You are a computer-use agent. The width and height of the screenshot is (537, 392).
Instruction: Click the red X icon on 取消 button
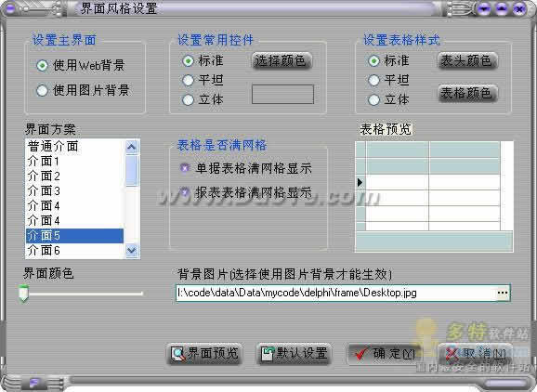pos(452,354)
